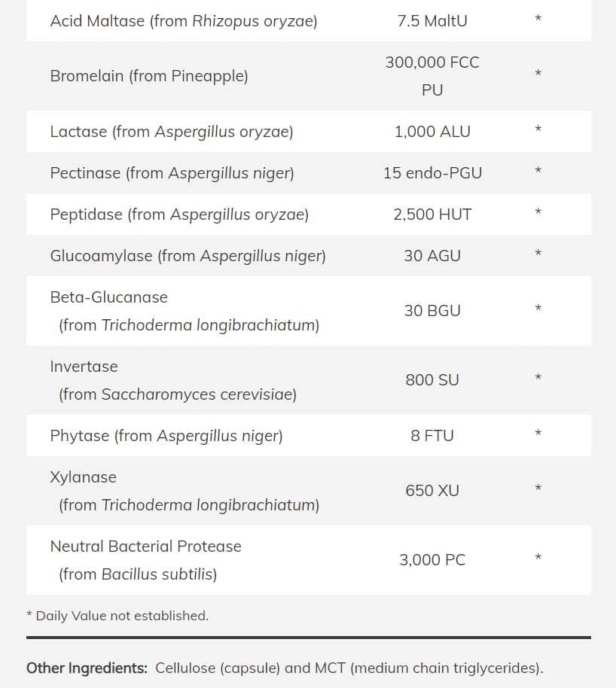Select the 650 XU amount
The height and width of the screenshot is (688, 616).
click(x=432, y=491)
